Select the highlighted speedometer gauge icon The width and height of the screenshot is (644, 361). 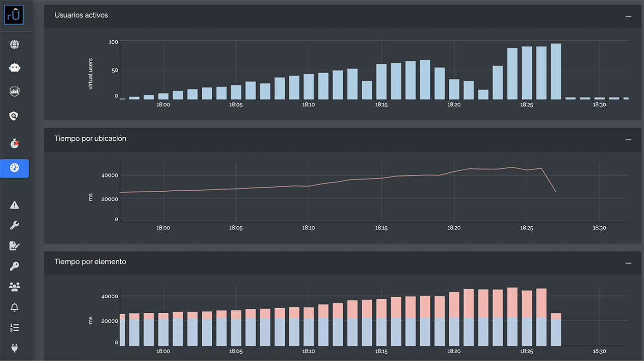(15, 168)
